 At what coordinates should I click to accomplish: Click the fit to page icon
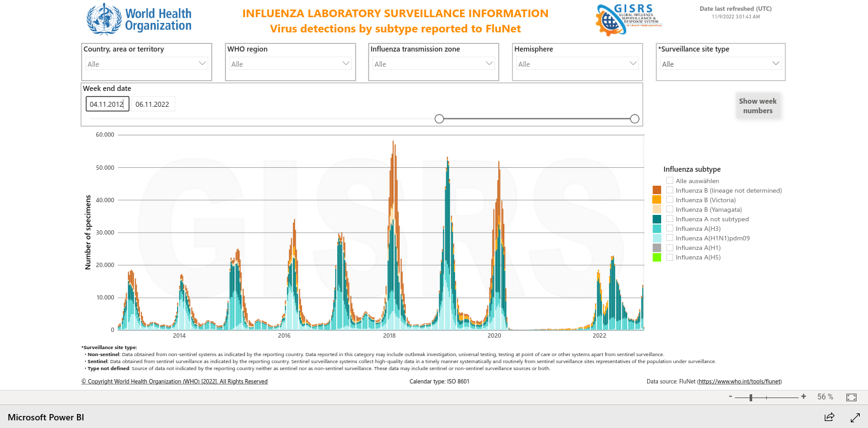(851, 397)
